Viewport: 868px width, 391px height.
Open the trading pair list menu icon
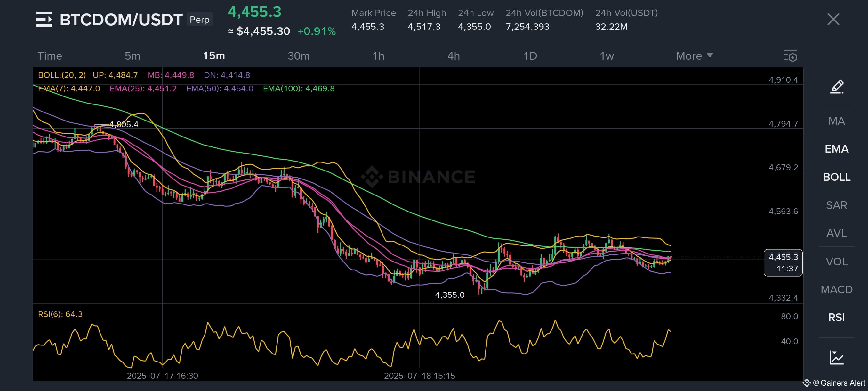click(x=44, y=19)
